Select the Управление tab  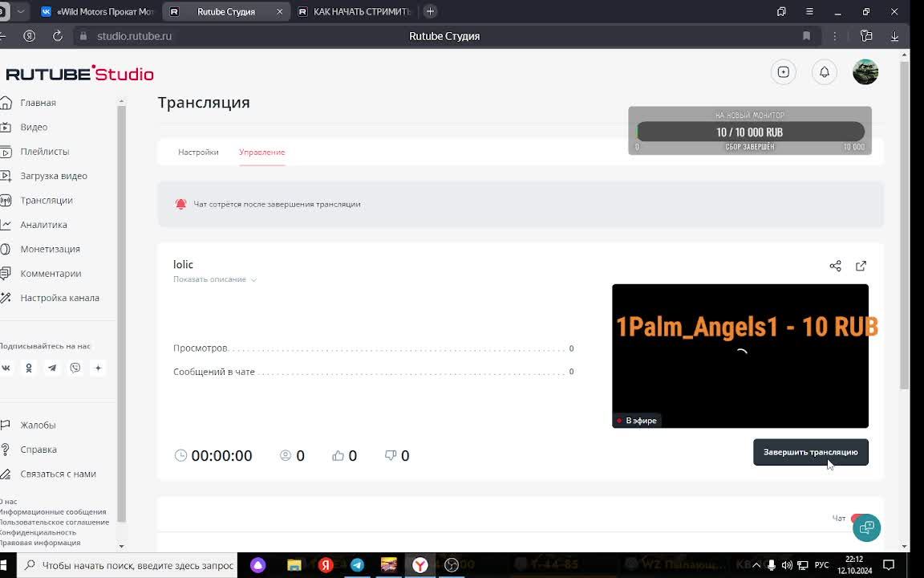click(262, 153)
